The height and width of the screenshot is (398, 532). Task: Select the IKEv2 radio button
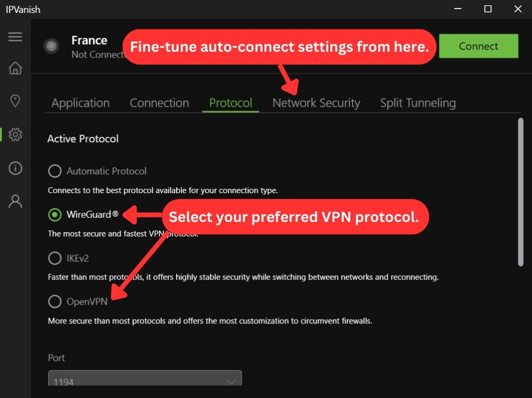tap(54, 258)
